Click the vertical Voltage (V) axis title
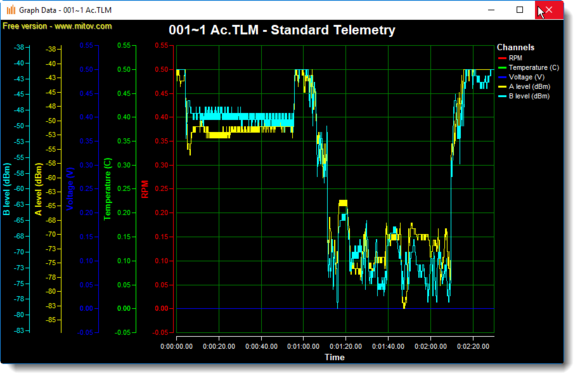The width and height of the screenshot is (580, 380). (x=70, y=189)
